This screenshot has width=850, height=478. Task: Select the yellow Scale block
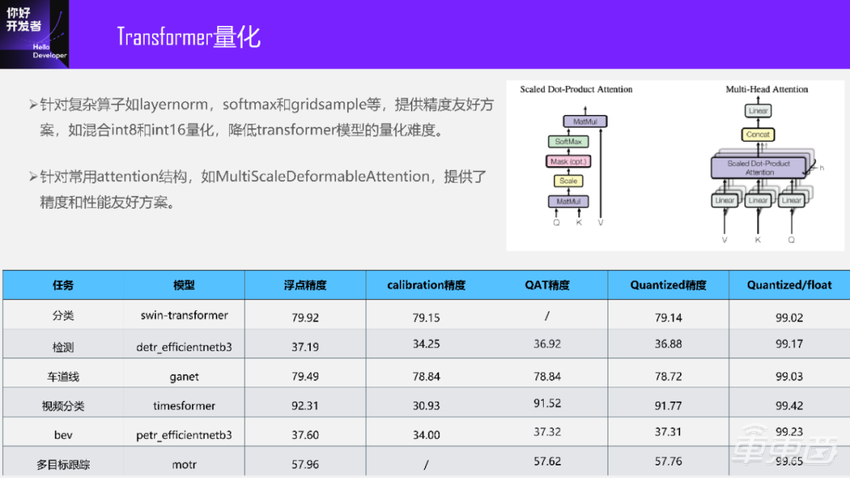[x=567, y=181]
